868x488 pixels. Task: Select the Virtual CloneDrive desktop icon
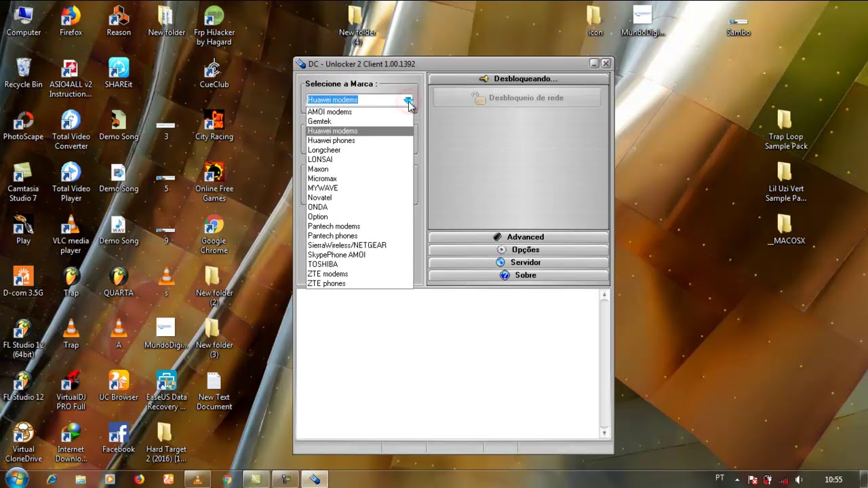pos(23,443)
